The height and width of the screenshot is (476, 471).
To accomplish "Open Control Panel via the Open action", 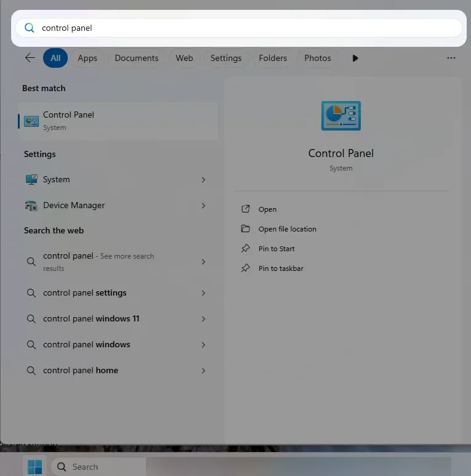I will pyautogui.click(x=267, y=209).
